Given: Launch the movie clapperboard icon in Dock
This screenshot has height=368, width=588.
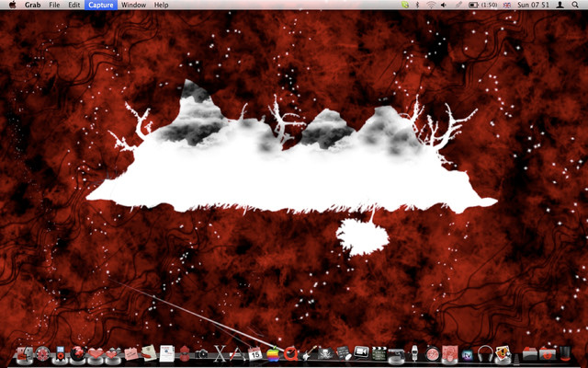Looking at the screenshot, I should click(379, 353).
